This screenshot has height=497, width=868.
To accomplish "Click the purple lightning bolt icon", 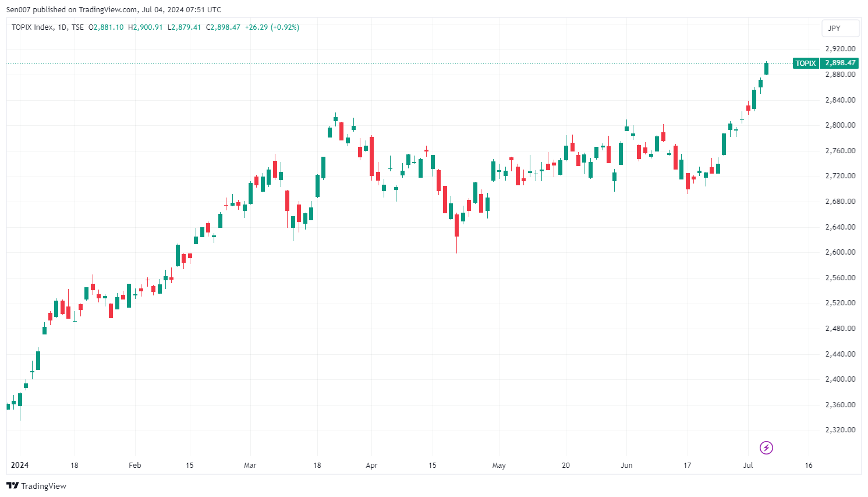I will [x=766, y=447].
